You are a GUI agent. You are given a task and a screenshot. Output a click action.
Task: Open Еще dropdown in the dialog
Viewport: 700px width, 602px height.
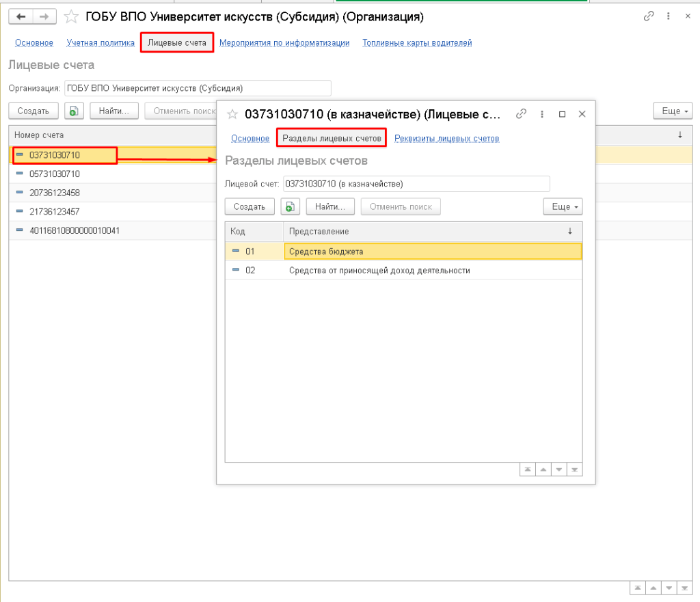click(563, 206)
